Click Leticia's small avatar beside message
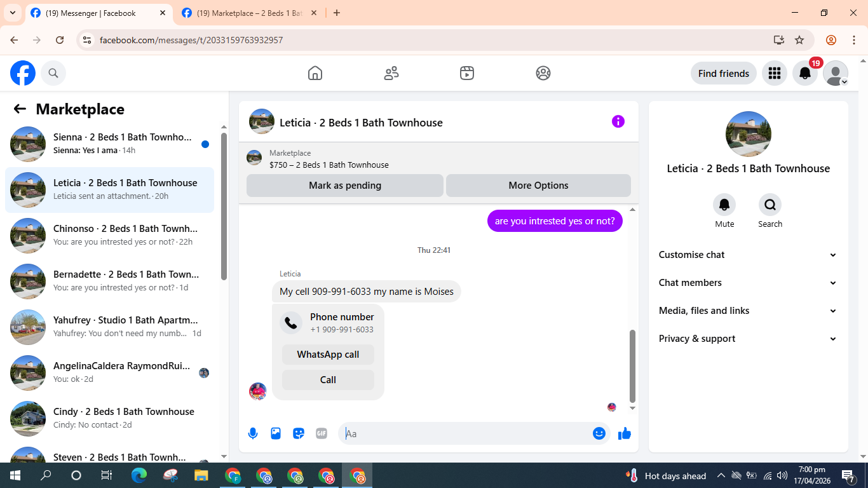Image resolution: width=868 pixels, height=488 pixels. click(257, 391)
